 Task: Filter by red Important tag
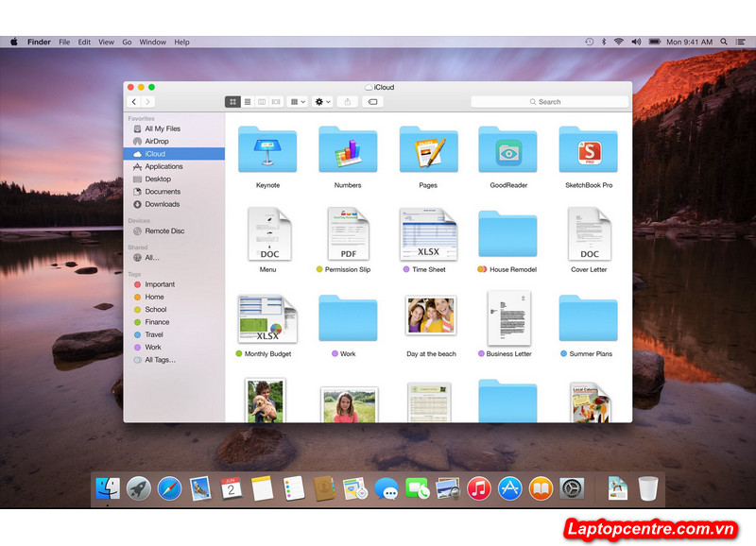(174, 284)
